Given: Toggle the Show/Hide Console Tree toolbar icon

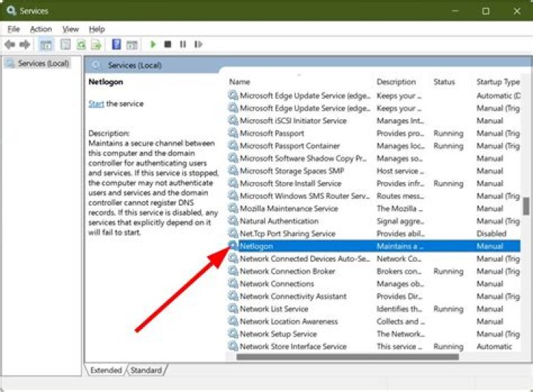Looking at the screenshot, I should tap(46, 44).
